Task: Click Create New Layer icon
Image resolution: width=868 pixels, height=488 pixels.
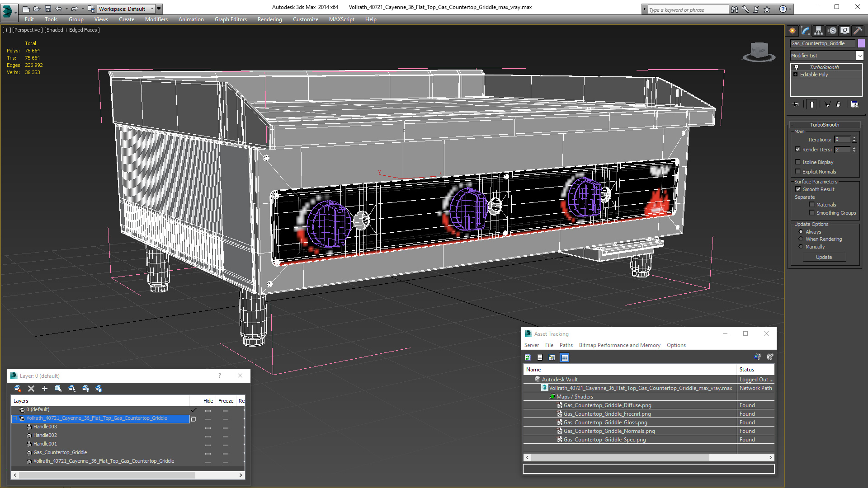Action: [x=17, y=389]
